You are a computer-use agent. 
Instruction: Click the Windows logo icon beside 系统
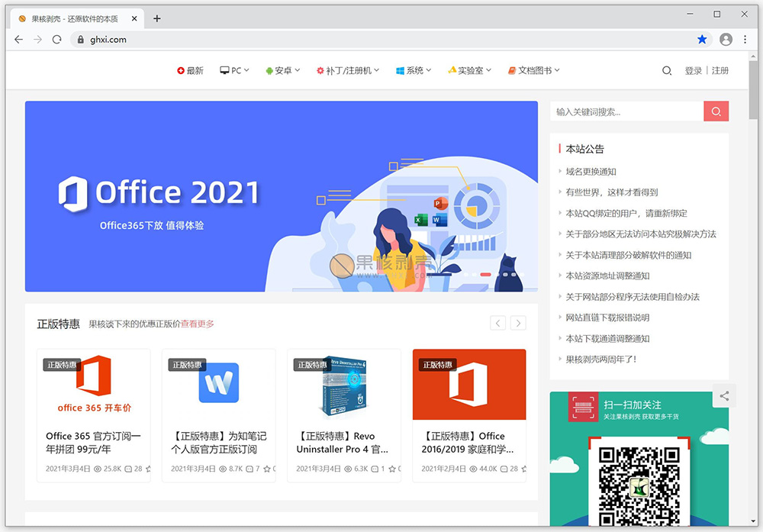click(398, 69)
